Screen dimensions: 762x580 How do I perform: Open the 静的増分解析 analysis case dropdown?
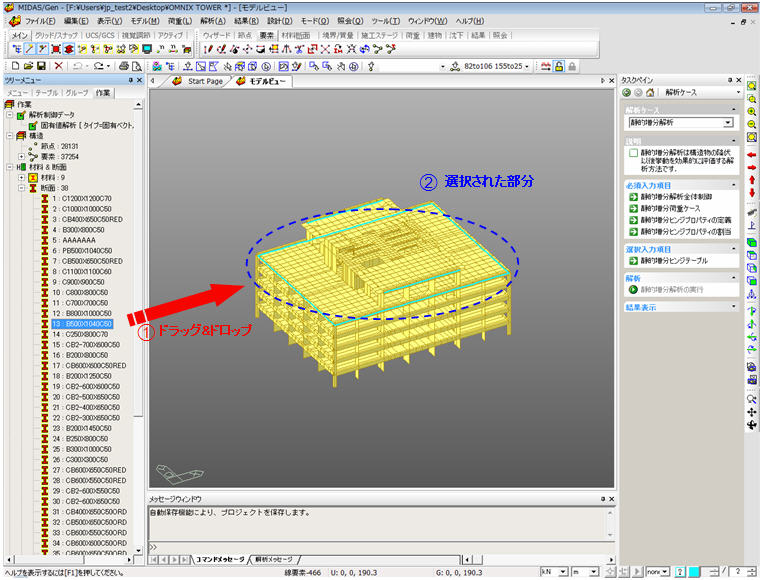point(727,123)
